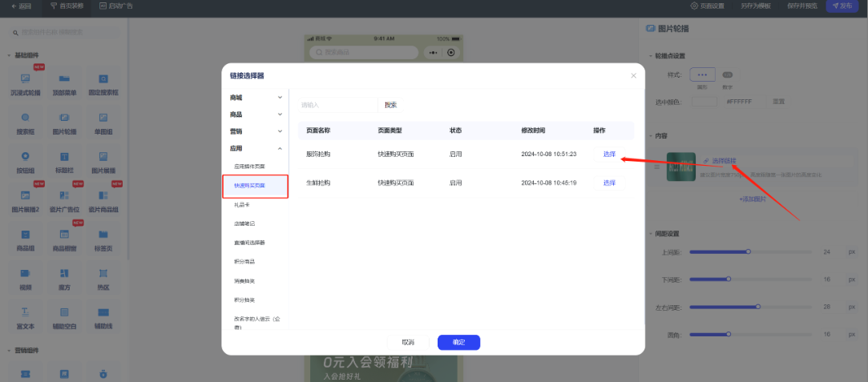Select the 圆形 dots indicator style
This screenshot has width=868, height=382.
click(702, 74)
